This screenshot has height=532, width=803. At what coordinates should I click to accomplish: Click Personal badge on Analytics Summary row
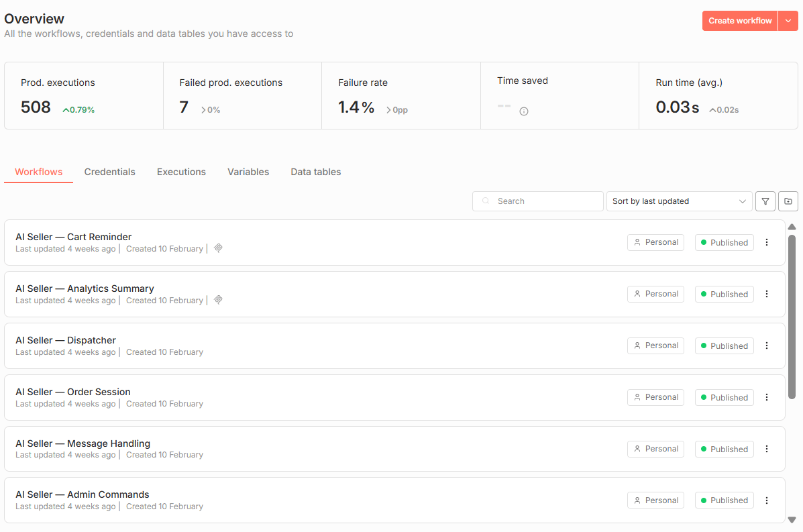[655, 294]
